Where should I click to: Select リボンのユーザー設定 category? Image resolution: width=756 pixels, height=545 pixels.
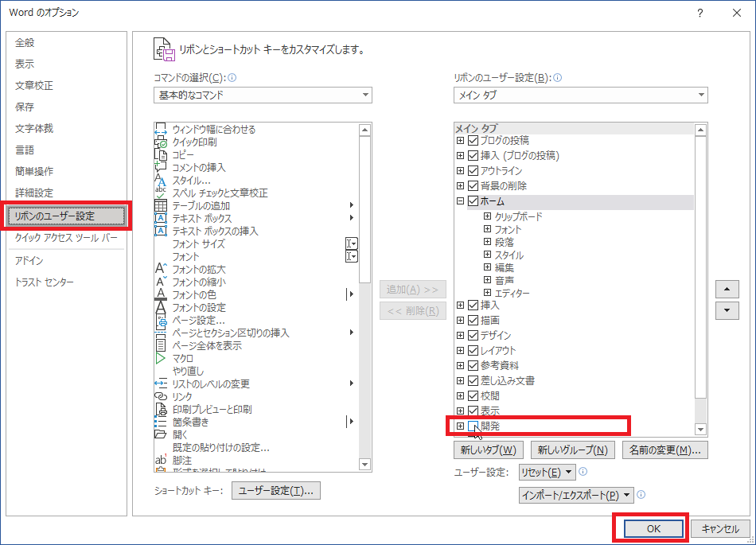(67, 216)
